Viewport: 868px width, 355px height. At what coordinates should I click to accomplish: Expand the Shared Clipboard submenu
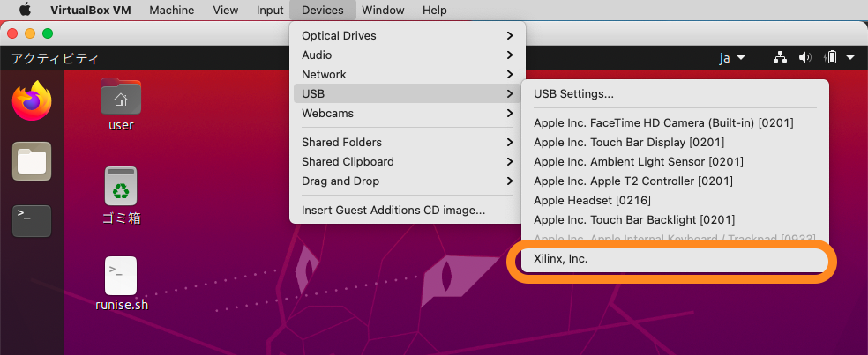click(407, 162)
